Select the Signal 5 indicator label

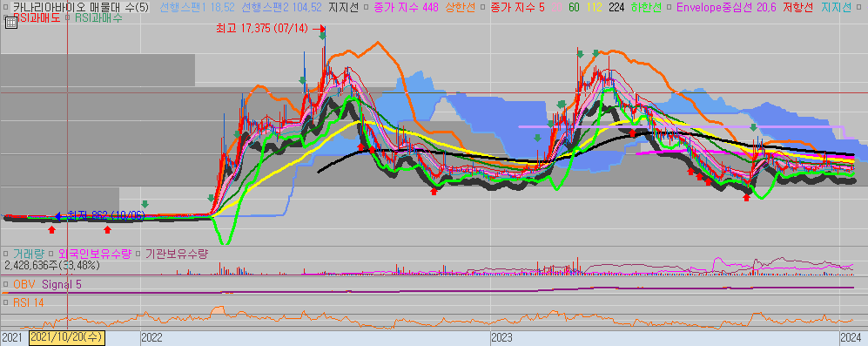click(x=62, y=284)
